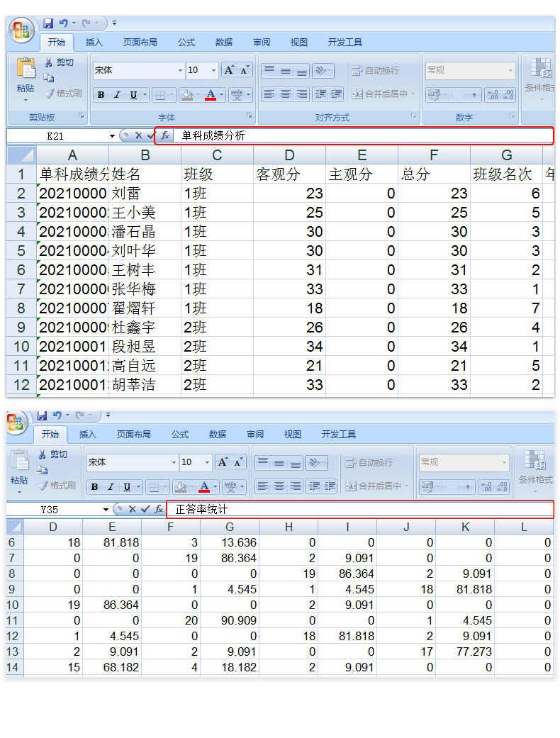Click 合并后居中 button in the top window
This screenshot has width=560, height=738.
(x=381, y=94)
